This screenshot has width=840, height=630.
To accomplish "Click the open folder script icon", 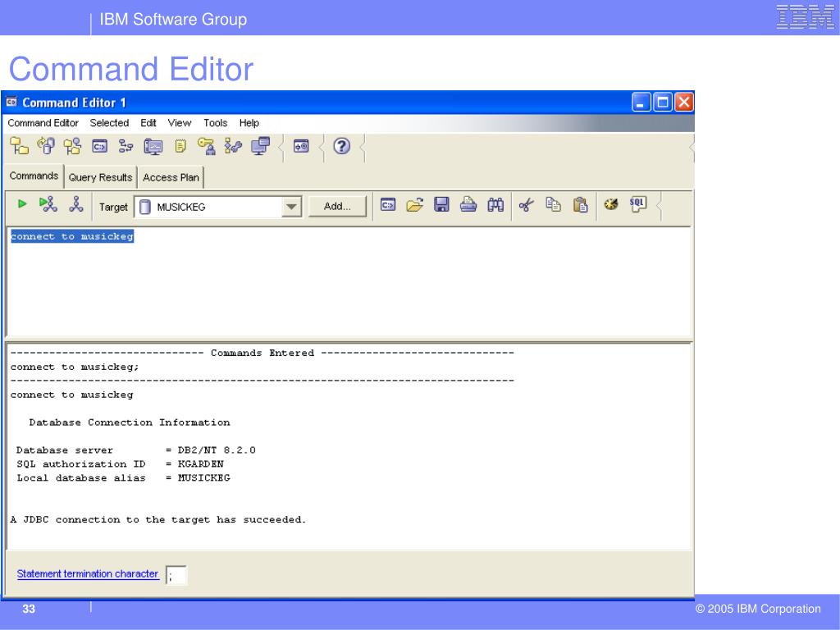I will (x=414, y=204).
